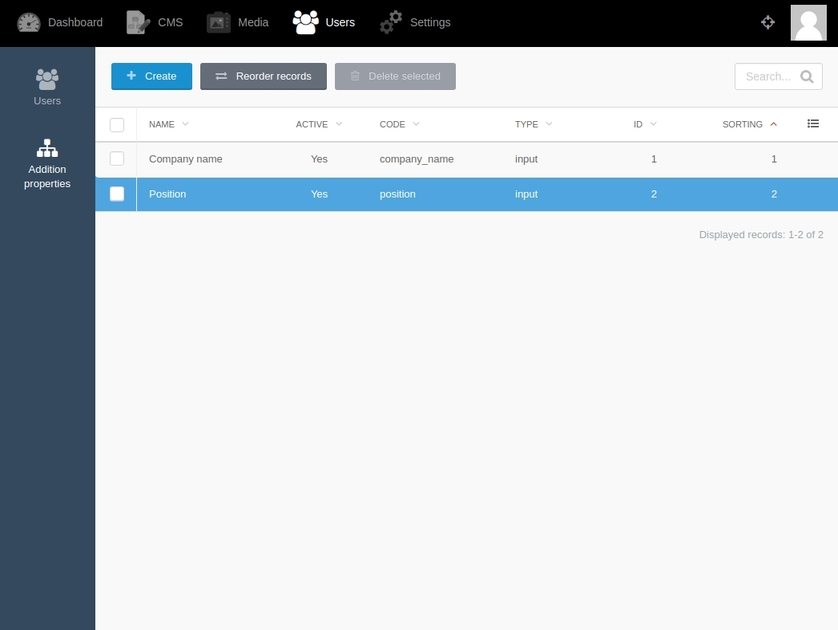
Task: Open the column list settings icon
Action: pyautogui.click(x=813, y=124)
